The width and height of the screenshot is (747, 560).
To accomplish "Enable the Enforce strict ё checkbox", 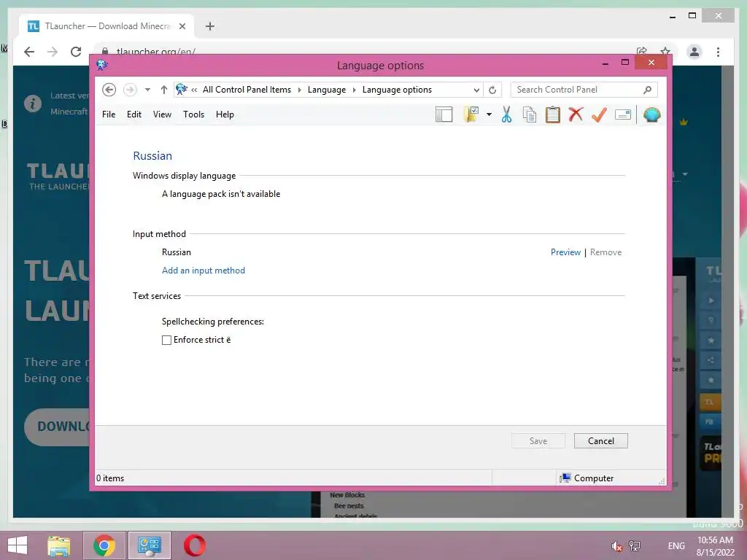I will (x=167, y=340).
